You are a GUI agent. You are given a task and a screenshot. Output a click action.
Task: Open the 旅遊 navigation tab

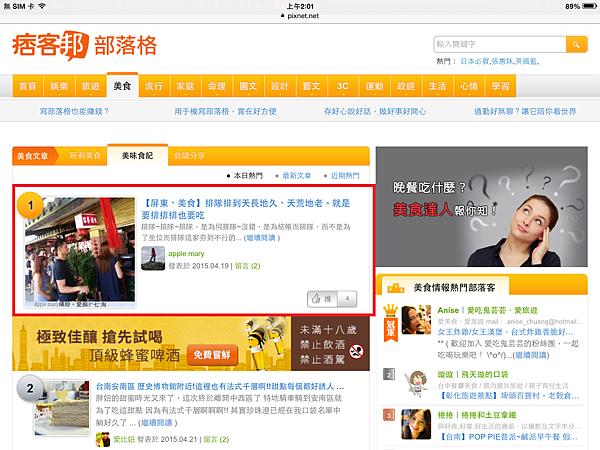click(91, 86)
